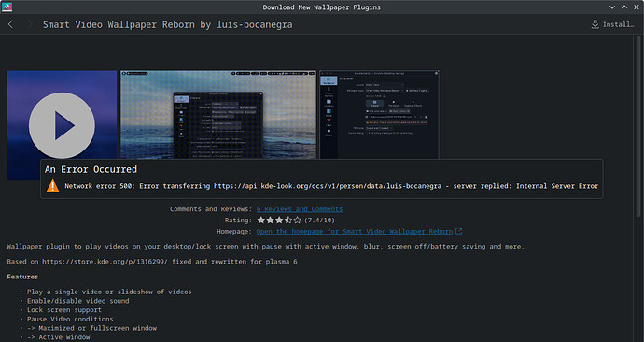This screenshot has height=342, width=644.
Task: Click the back arrow navigation icon
Action: coord(10,24)
